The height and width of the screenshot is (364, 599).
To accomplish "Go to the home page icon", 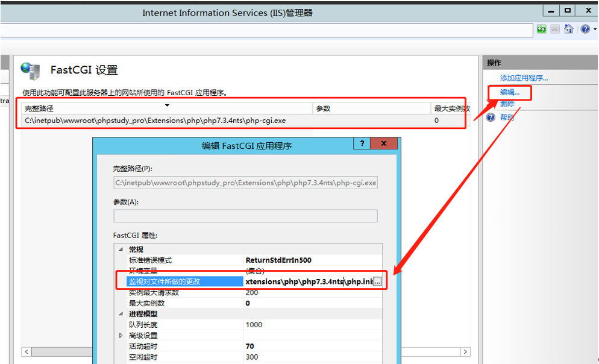I will click(569, 29).
